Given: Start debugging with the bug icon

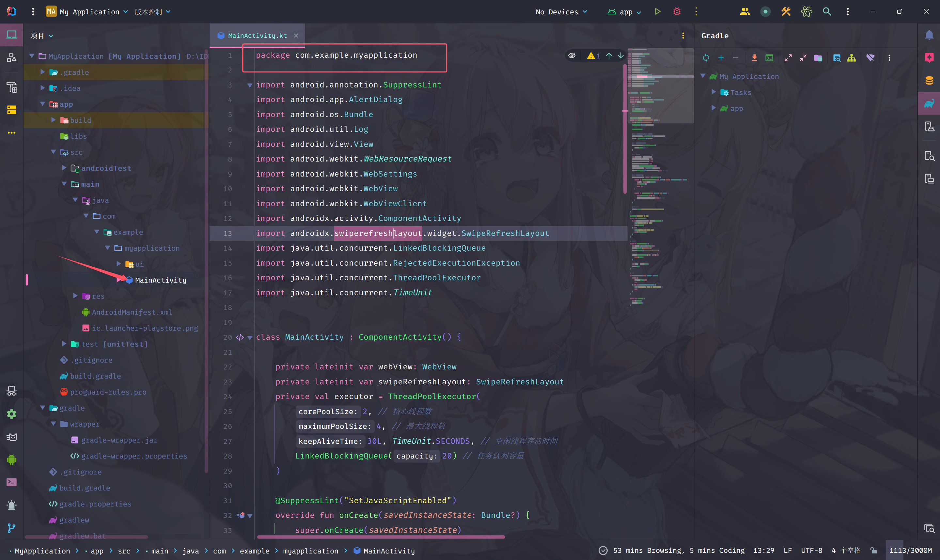Looking at the screenshot, I should pos(677,12).
